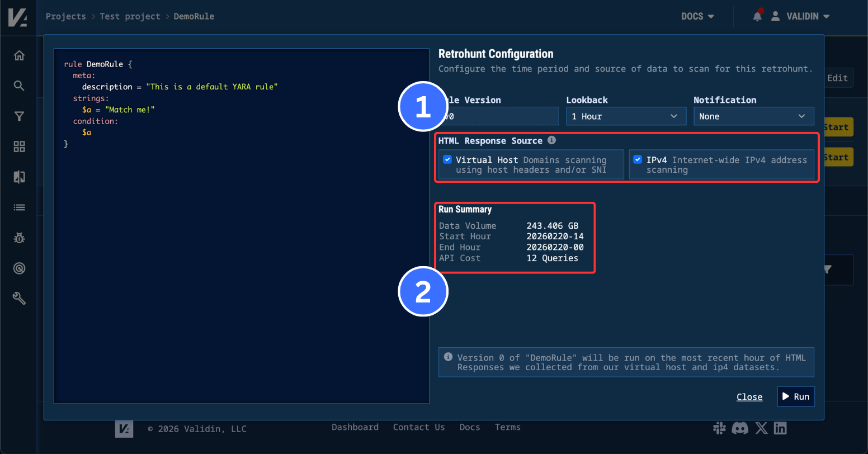Image resolution: width=868 pixels, height=454 pixels.
Task: Click the Validin logo in the top-left corner
Action: coord(18,16)
